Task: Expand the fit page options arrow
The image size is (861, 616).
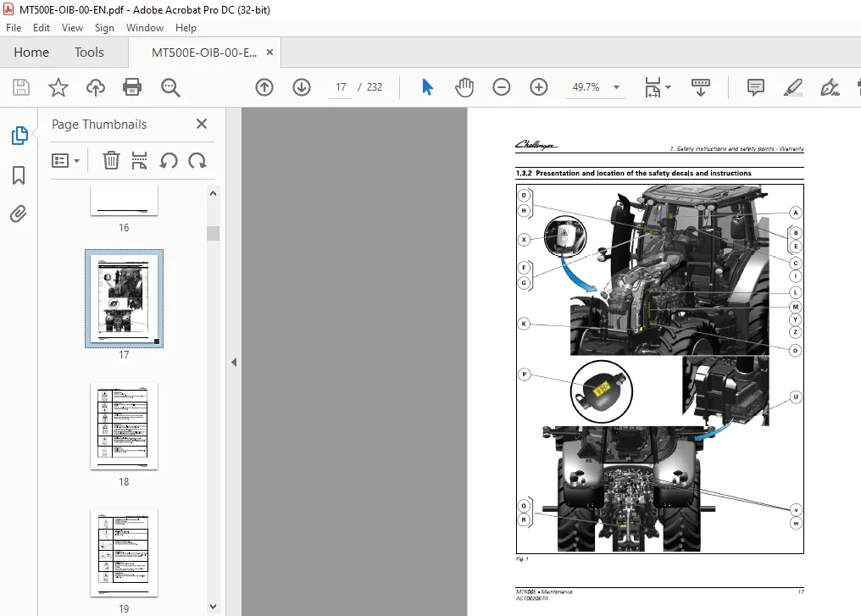Action: click(669, 87)
